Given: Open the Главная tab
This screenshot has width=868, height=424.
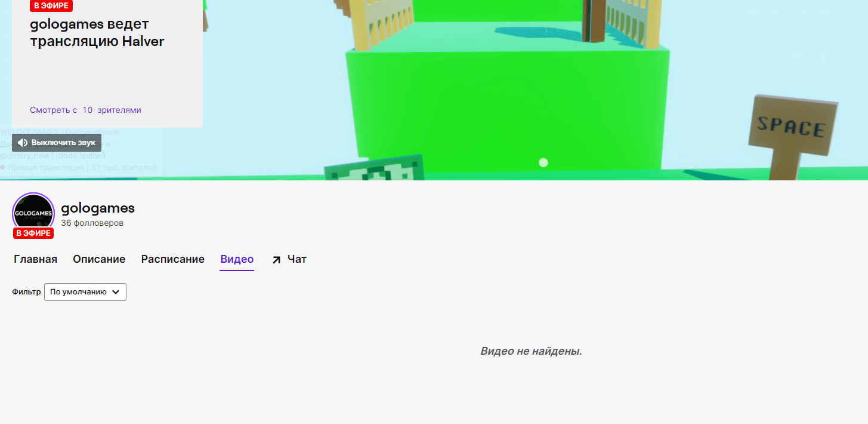Looking at the screenshot, I should (x=36, y=259).
